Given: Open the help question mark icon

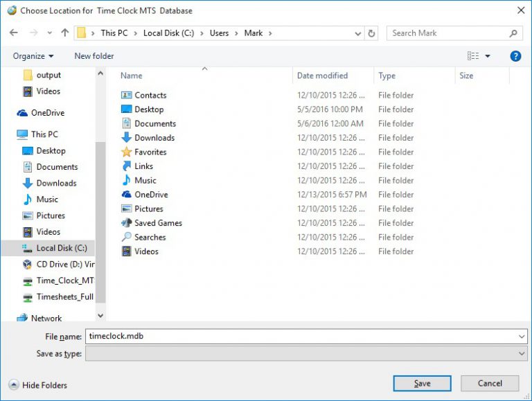Looking at the screenshot, I should tap(515, 56).
